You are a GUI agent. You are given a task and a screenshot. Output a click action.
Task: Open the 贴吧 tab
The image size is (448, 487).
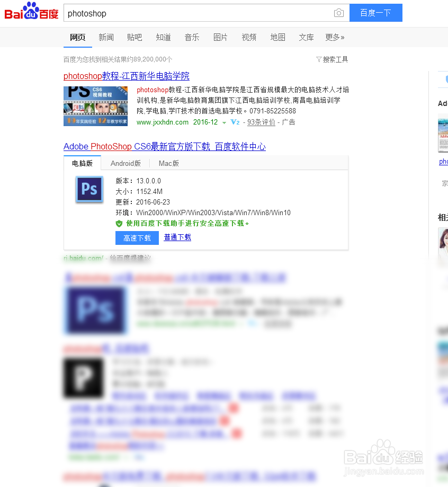pos(135,38)
